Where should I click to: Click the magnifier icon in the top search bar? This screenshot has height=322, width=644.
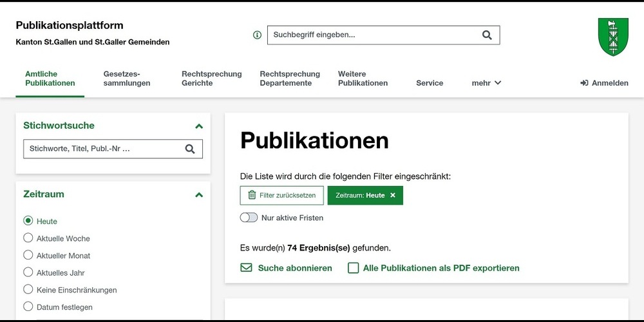pos(487,35)
